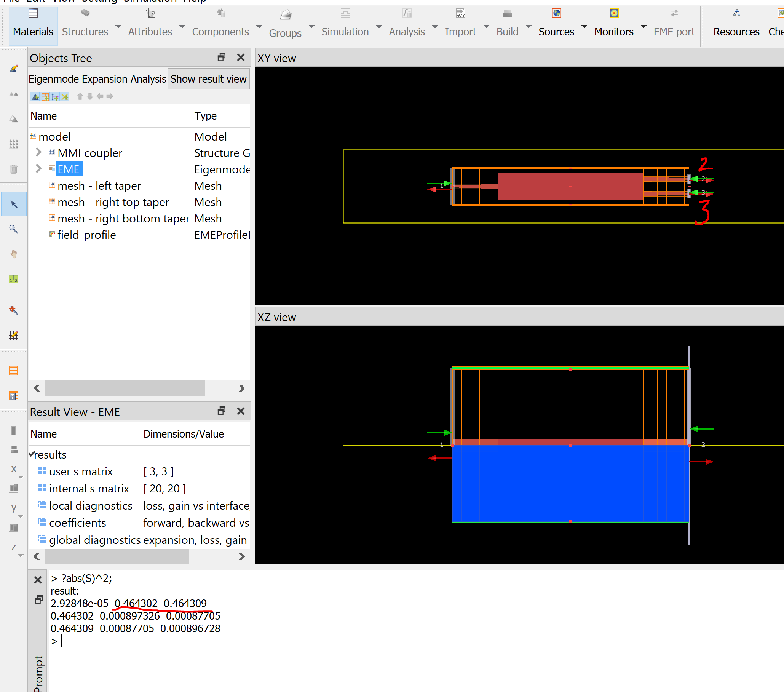Image resolution: width=784 pixels, height=692 pixels.
Task: Choose the Pan hand tool
Action: pos(14,254)
